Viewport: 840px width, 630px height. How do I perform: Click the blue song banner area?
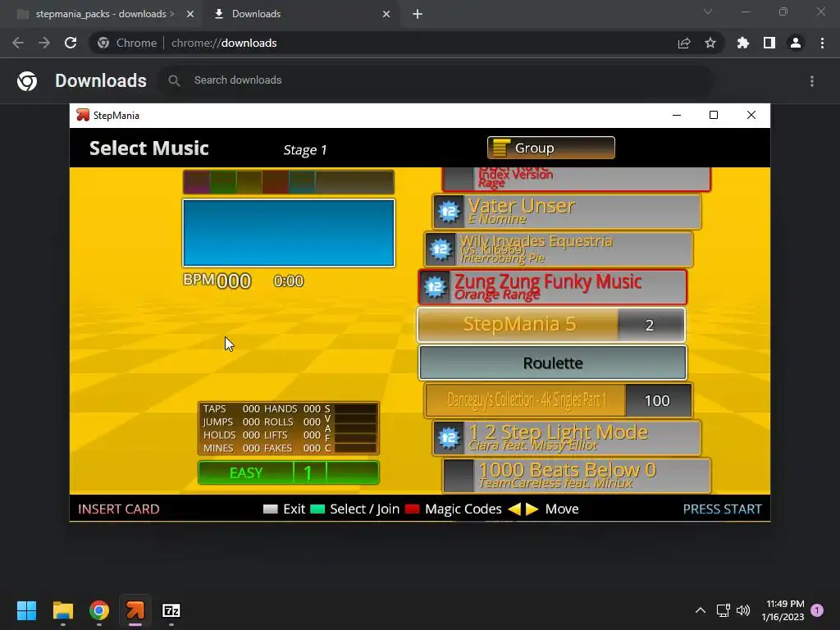(x=289, y=233)
